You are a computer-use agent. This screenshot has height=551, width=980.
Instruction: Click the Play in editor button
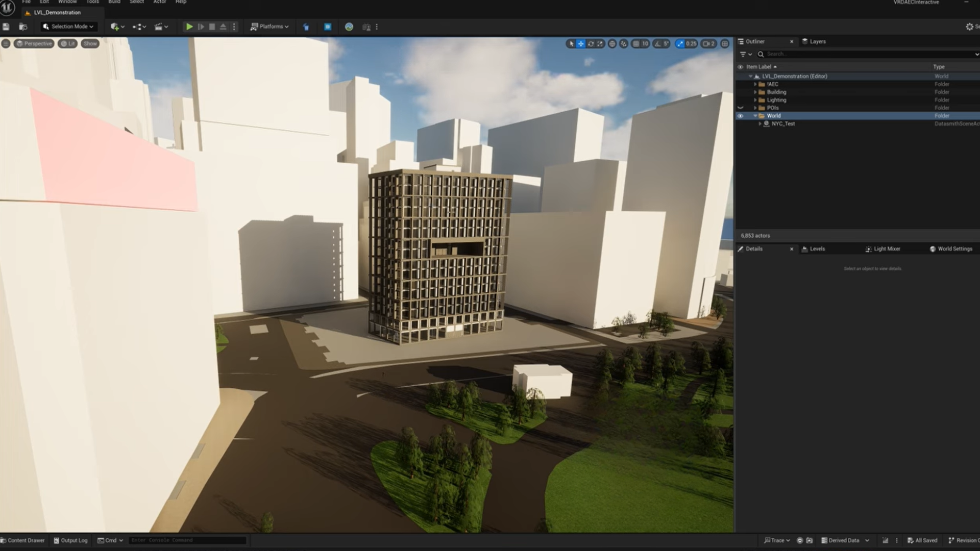(189, 27)
